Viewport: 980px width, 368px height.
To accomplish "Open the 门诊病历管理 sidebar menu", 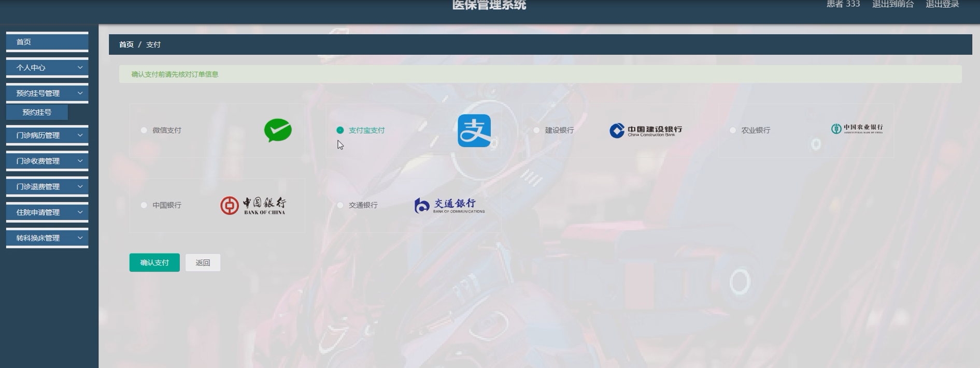I will tap(47, 136).
